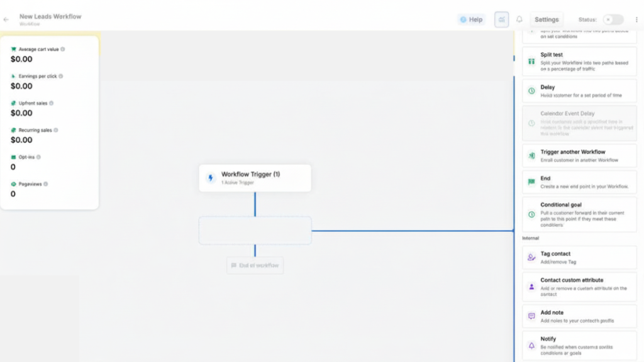Click the Split test step icon
The width and height of the screenshot is (644, 362).
531,62
